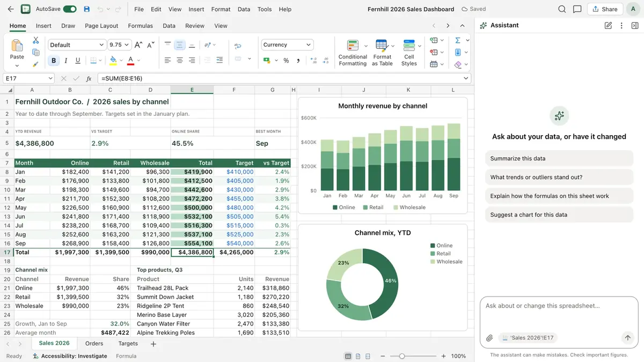Save the workbook with the disk icon

87,9
